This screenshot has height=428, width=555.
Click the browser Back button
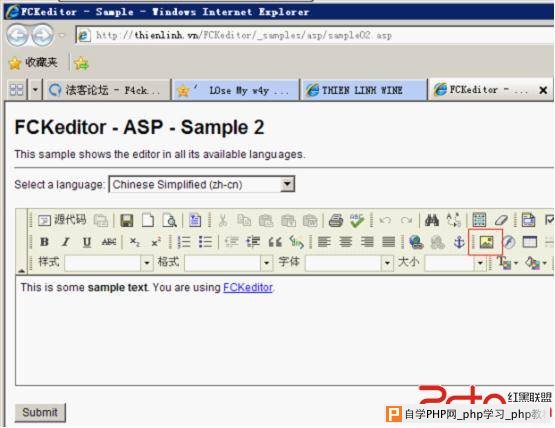(18, 35)
